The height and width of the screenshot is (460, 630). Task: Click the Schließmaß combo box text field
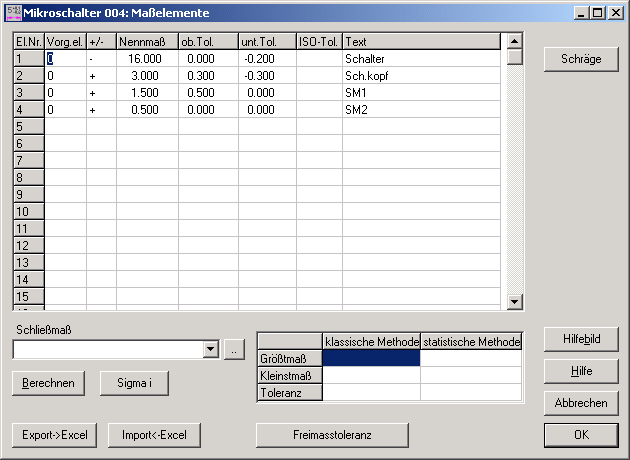107,349
